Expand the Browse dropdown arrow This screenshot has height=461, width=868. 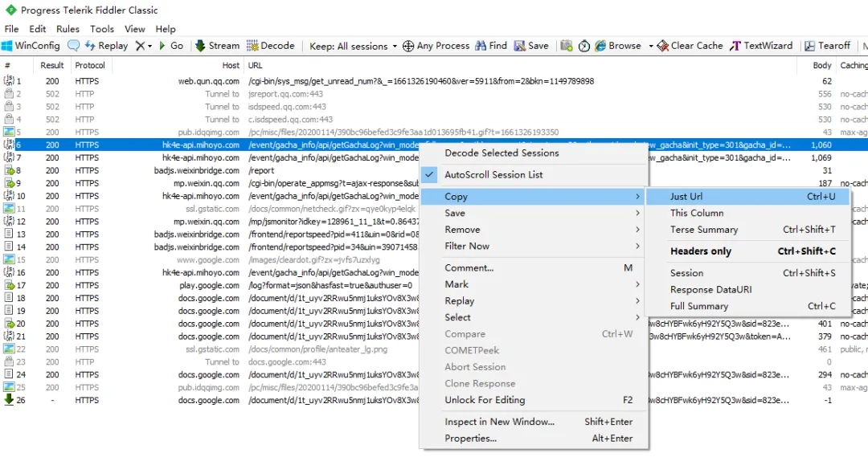click(x=651, y=46)
